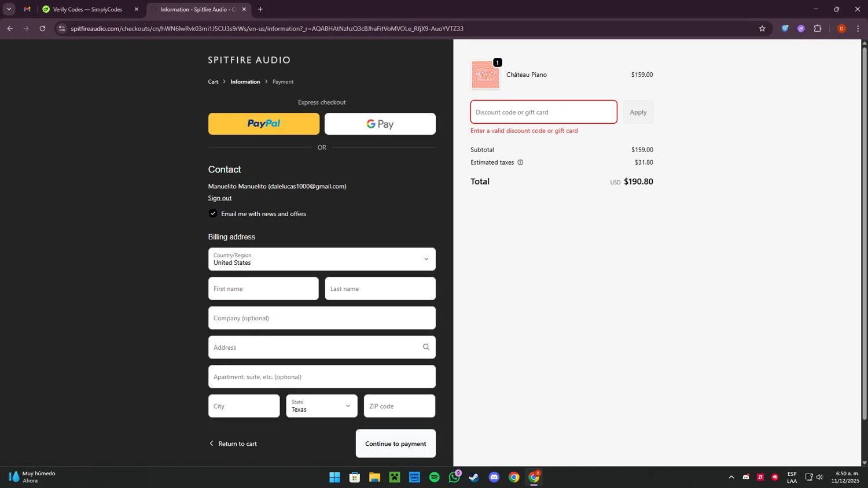Click the Discount code or gift card field
868x488 pixels.
543,112
